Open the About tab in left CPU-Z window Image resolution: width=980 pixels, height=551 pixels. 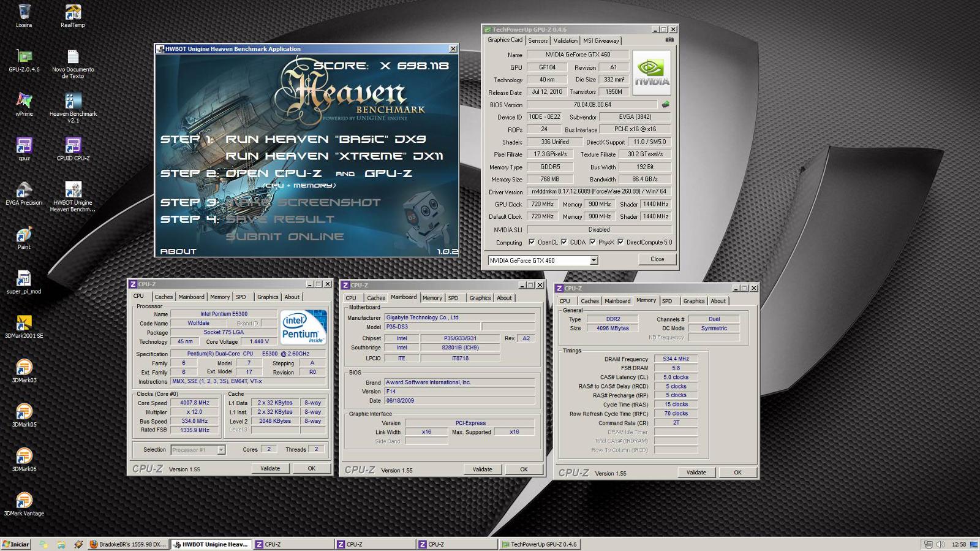292,297
